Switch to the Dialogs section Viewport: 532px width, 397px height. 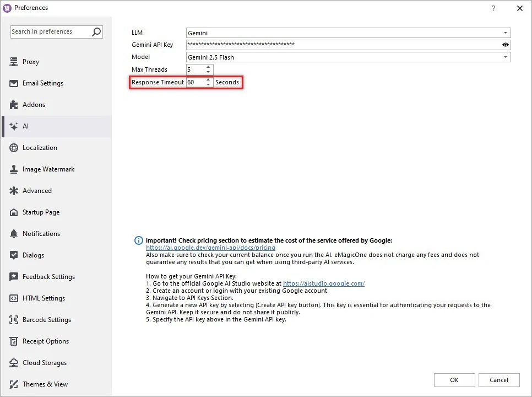click(13, 255)
